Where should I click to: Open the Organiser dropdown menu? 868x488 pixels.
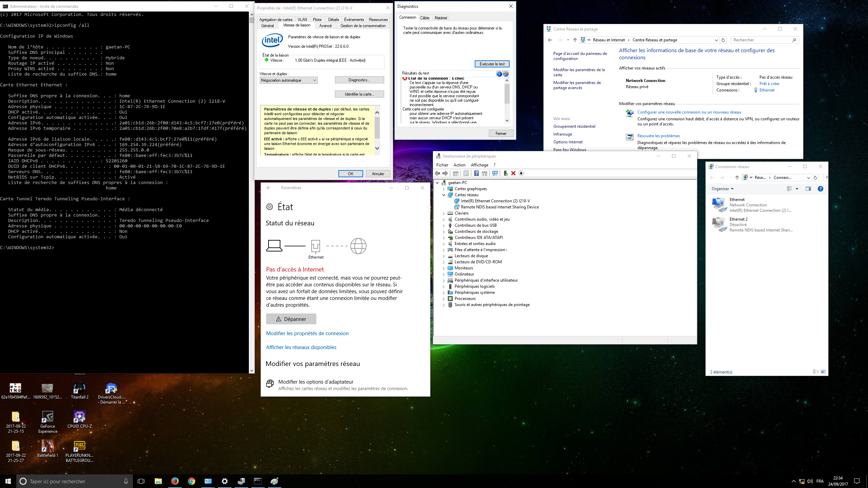tap(722, 189)
